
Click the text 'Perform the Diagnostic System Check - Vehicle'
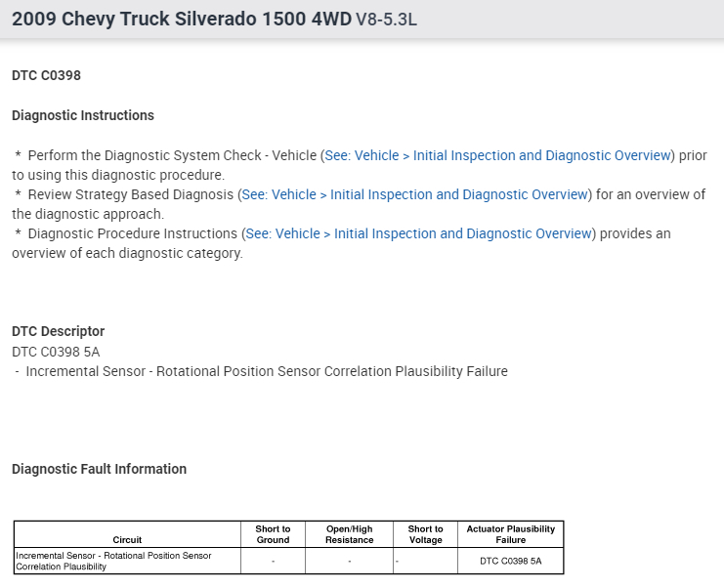[x=172, y=155]
